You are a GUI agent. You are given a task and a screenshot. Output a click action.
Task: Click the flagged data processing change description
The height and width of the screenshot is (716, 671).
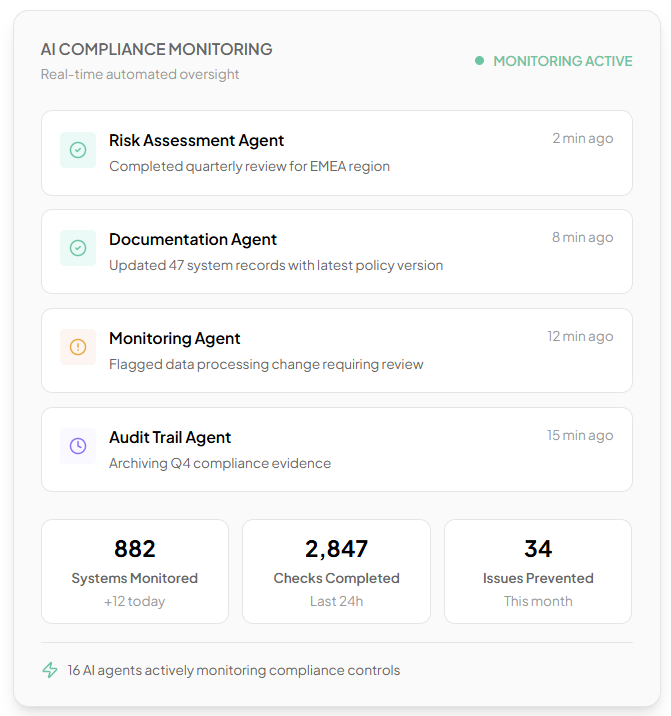pos(266,365)
